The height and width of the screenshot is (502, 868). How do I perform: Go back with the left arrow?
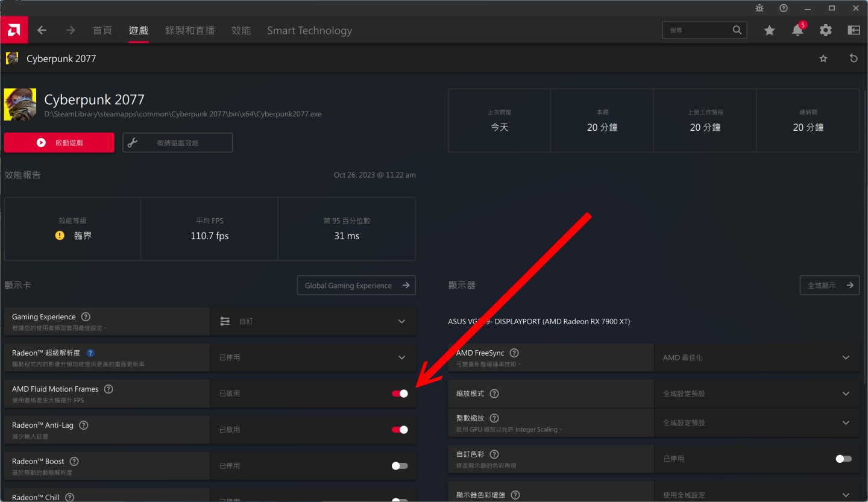pyautogui.click(x=42, y=30)
